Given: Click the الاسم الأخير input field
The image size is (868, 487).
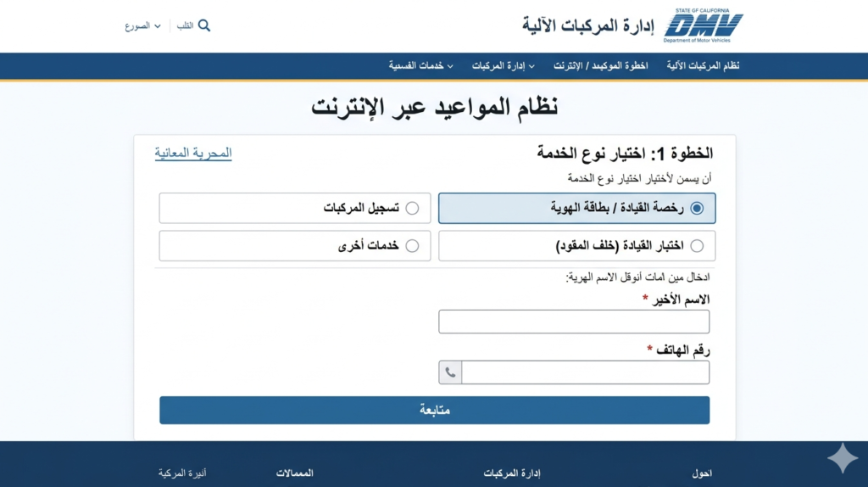Looking at the screenshot, I should point(574,322).
